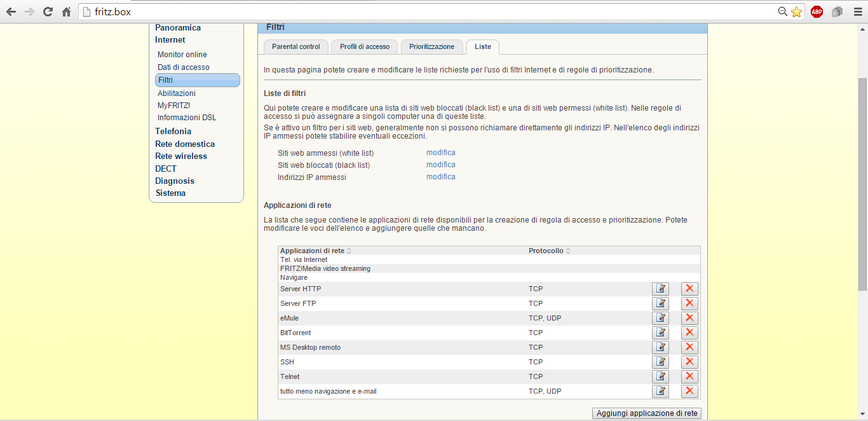868x421 pixels.
Task: Edit the SSH application entry
Action: 660,362
